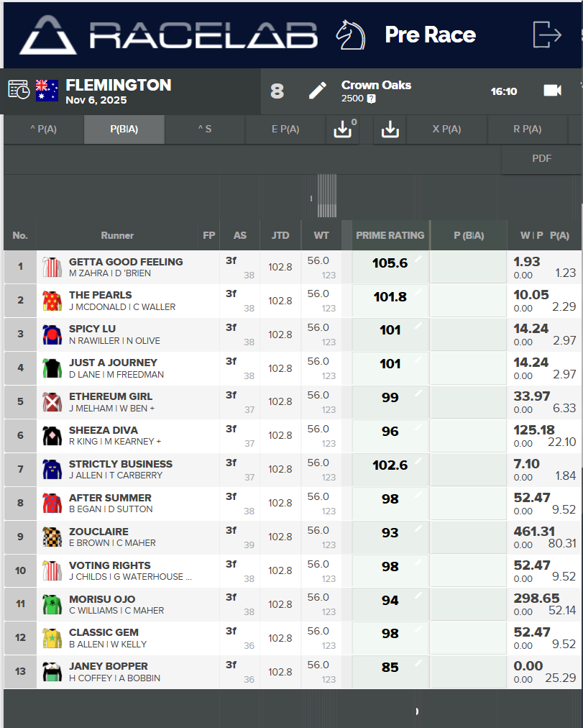Select the X P(A) tab
The image size is (583, 728).
(446, 129)
